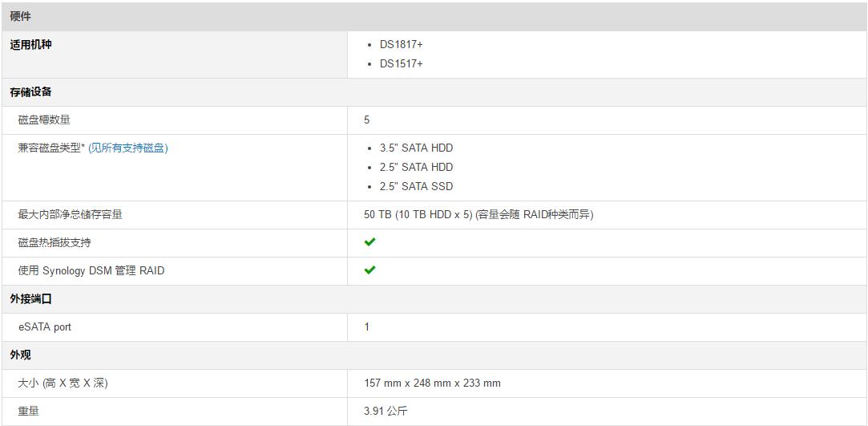Click the green checkmark for 磁盘热插拔支持

pos(369,242)
